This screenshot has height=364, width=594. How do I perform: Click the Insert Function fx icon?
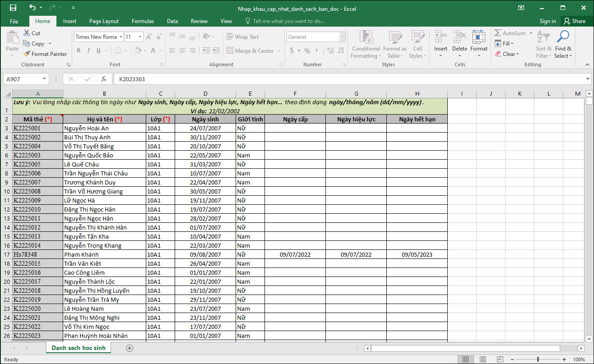click(x=104, y=79)
